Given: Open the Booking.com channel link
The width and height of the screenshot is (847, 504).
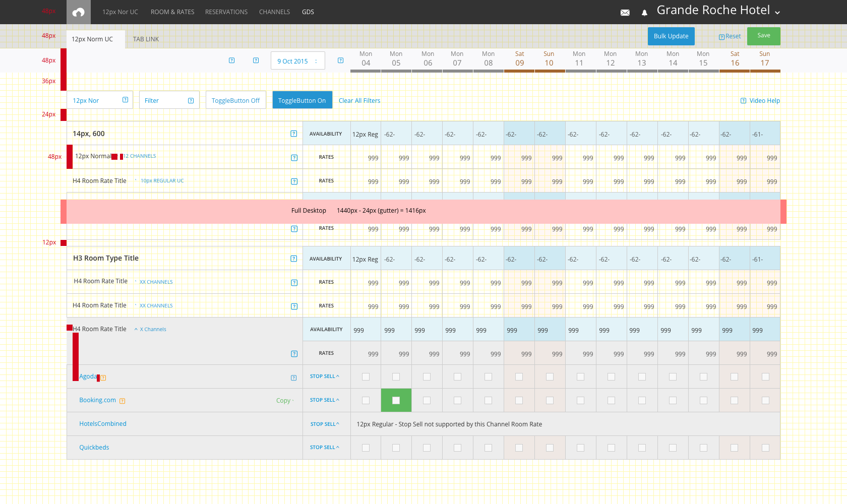Looking at the screenshot, I should coord(97,400).
